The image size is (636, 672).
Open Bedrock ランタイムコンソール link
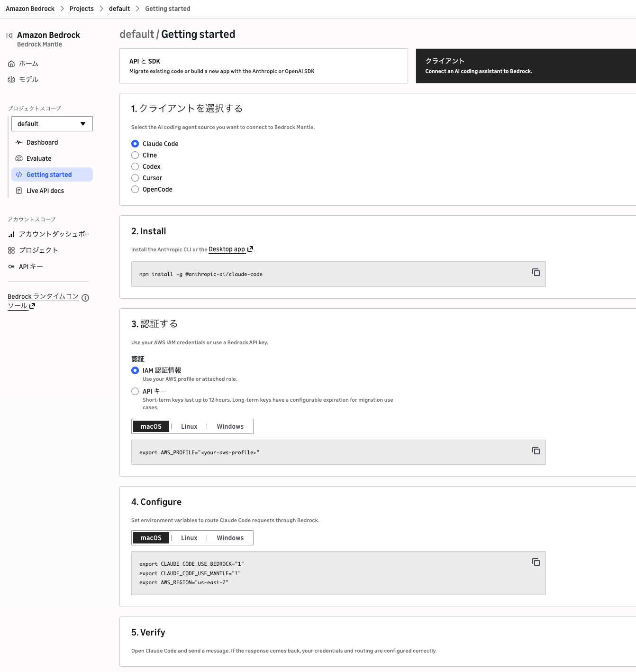(43, 301)
